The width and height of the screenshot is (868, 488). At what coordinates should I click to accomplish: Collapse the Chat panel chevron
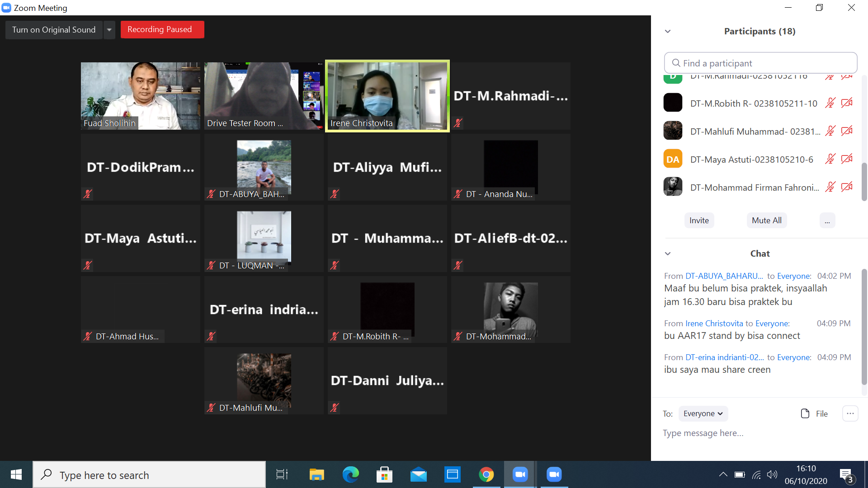(x=668, y=253)
